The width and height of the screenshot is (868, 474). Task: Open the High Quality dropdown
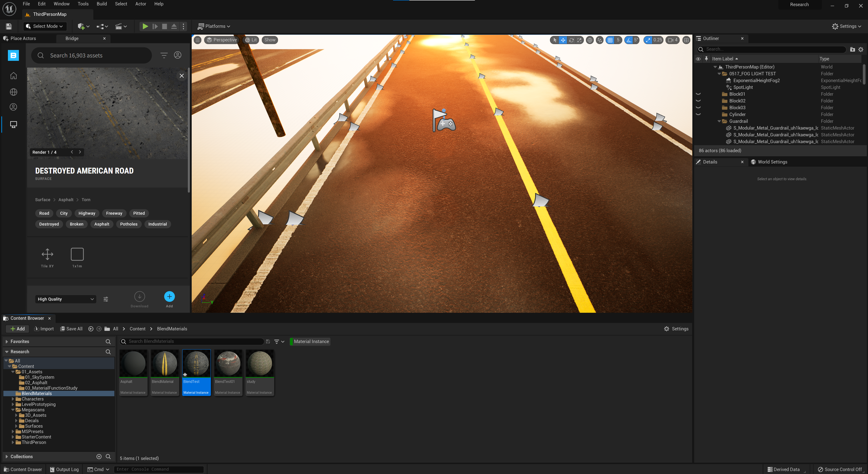(x=65, y=299)
